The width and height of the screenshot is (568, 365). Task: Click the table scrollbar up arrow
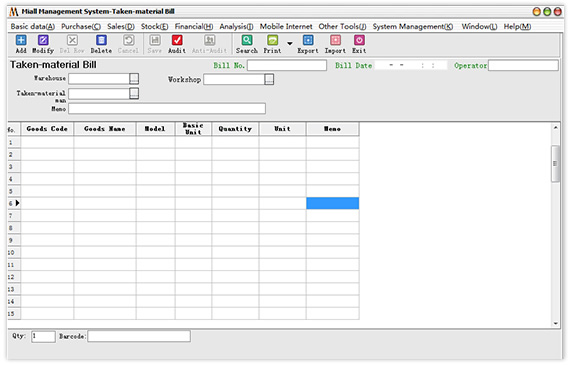[555, 127]
